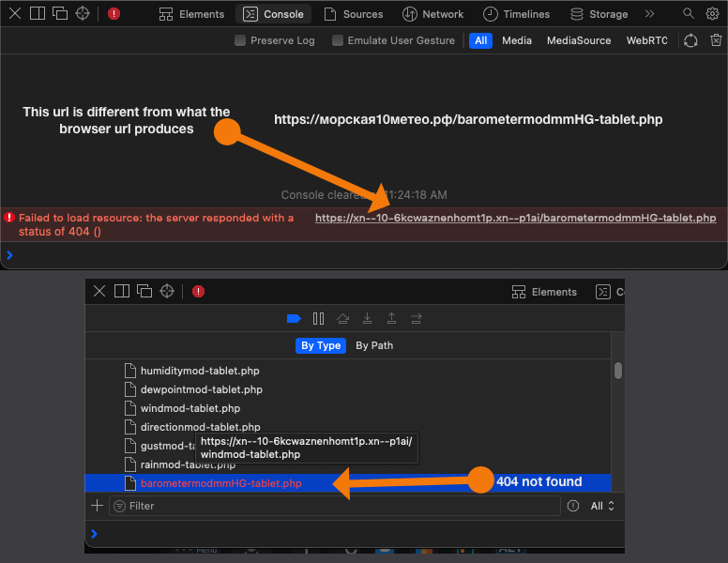Click the red error indicator in the top toolbar
This screenshot has height=563, width=728.
[x=114, y=13]
